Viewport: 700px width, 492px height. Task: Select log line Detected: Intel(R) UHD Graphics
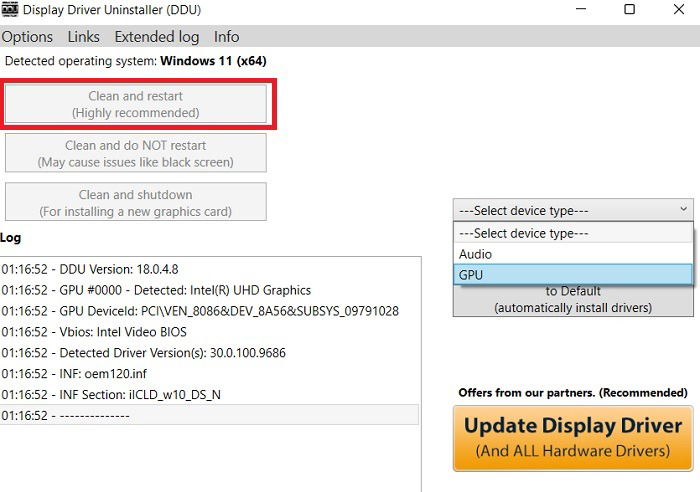[x=209, y=290]
